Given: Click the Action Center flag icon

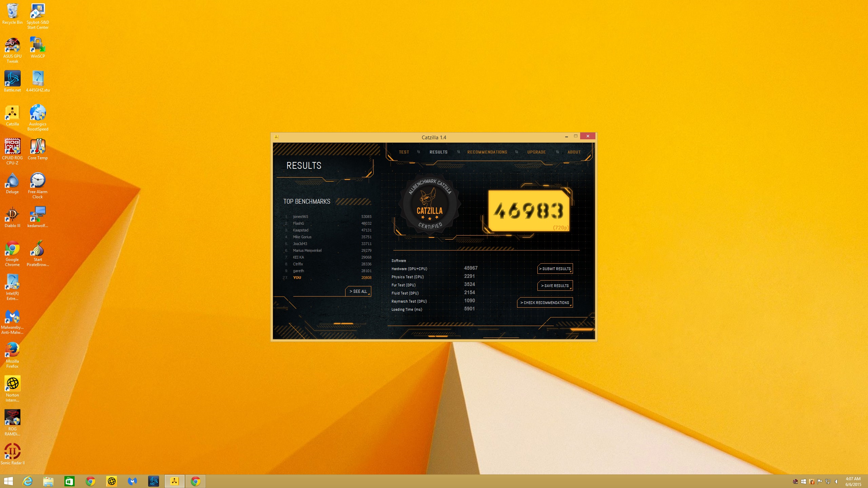Looking at the screenshot, I should click(820, 482).
